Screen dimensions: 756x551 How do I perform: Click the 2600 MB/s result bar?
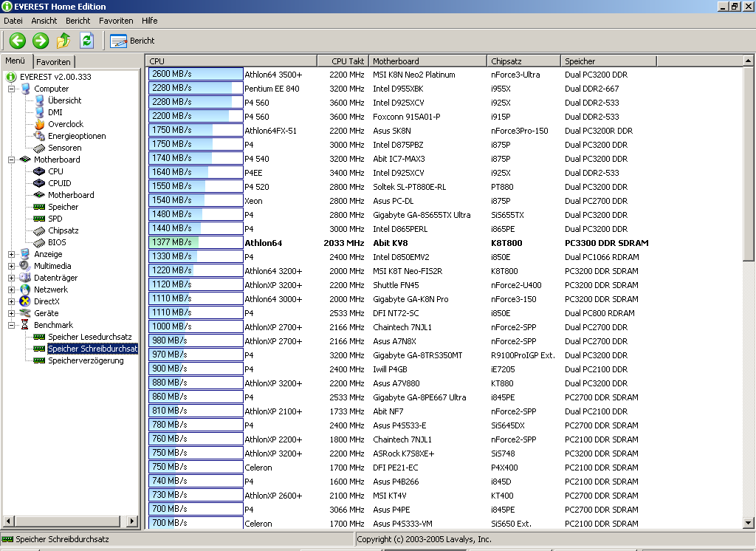tap(195, 75)
